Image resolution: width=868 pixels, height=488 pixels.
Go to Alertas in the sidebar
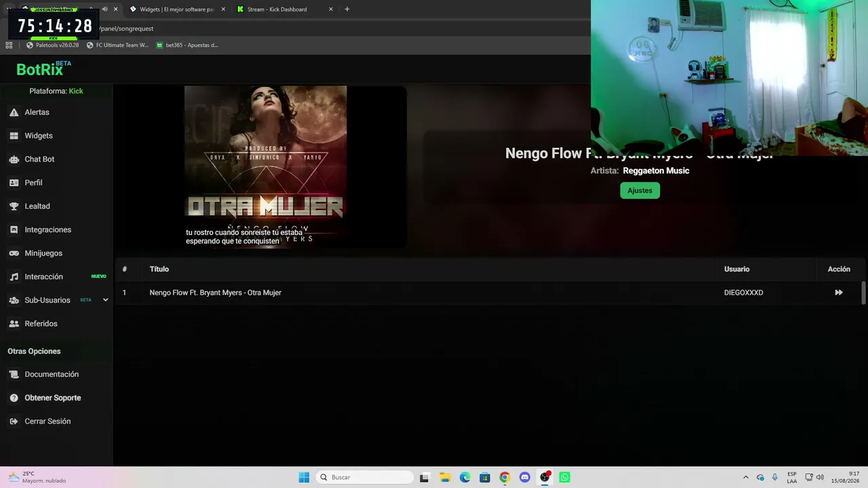click(37, 113)
